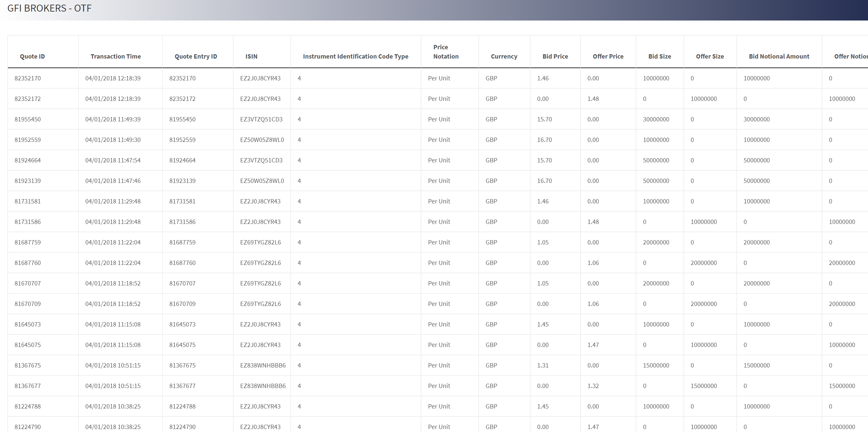Click transaction time 04/01/2018 11:49:39
Image resolution: width=868 pixels, height=432 pixels.
tap(113, 119)
